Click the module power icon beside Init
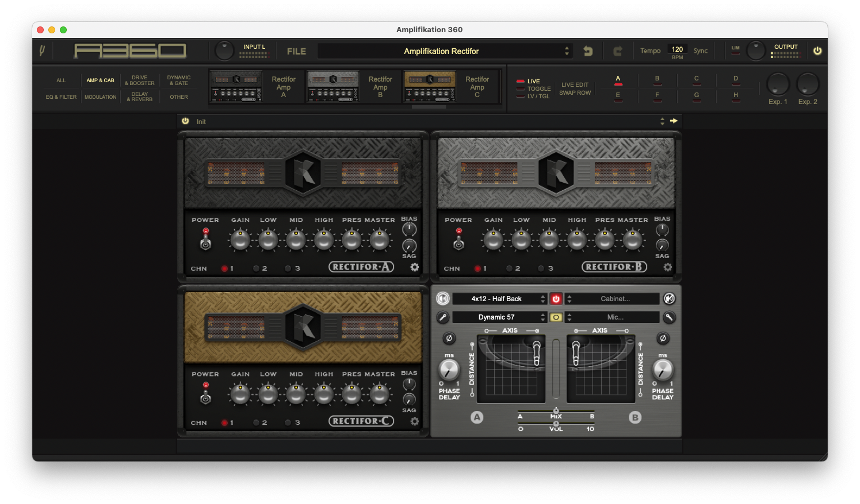 [x=185, y=121]
